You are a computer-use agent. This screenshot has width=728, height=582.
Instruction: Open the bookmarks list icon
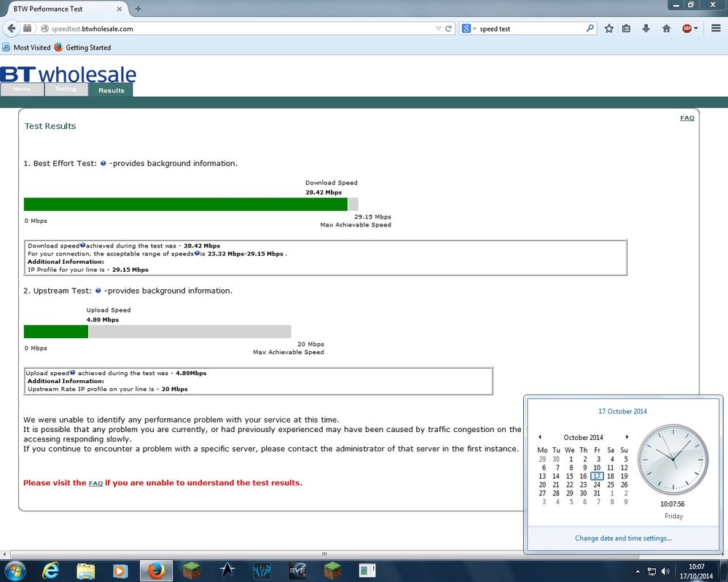click(x=626, y=28)
